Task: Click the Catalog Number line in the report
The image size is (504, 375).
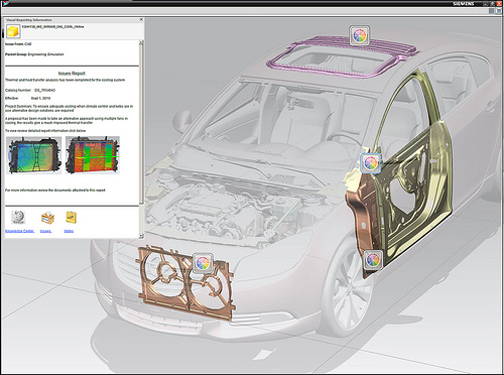Action: tap(30, 90)
